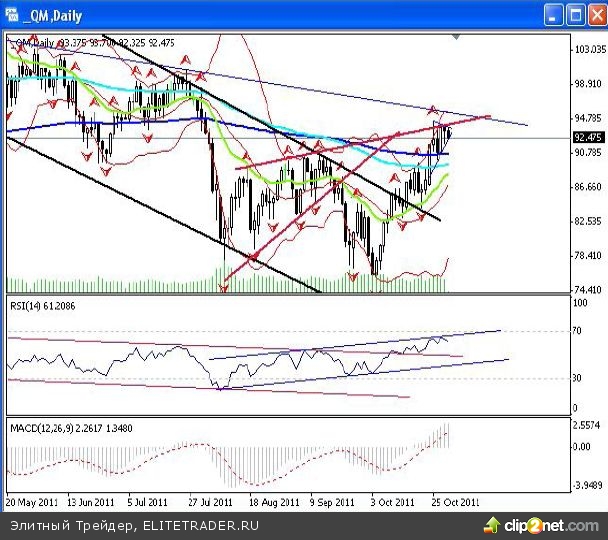
Task: Click the 74.410 price scale label
Action: [x=588, y=290]
